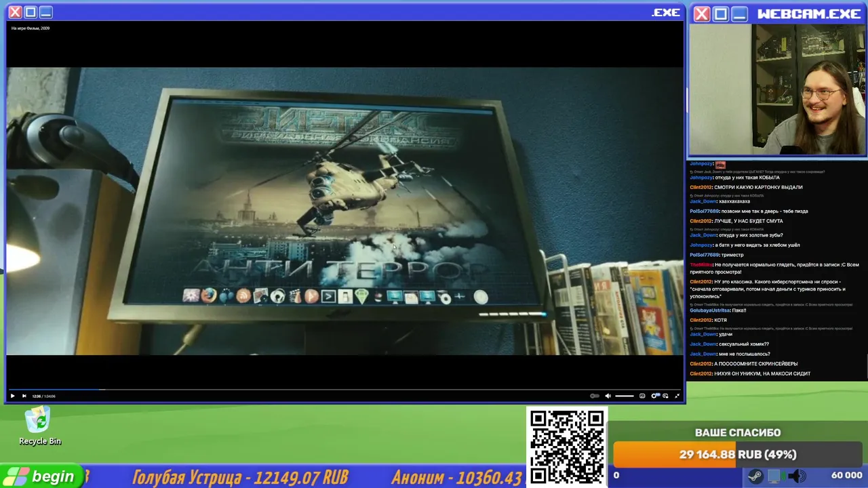Click chat message 'НИХУЯ ОН УНИКУМ, НА МАКОСИ СИДИТ'
Viewport: 868px width, 488px height.
coord(762,373)
